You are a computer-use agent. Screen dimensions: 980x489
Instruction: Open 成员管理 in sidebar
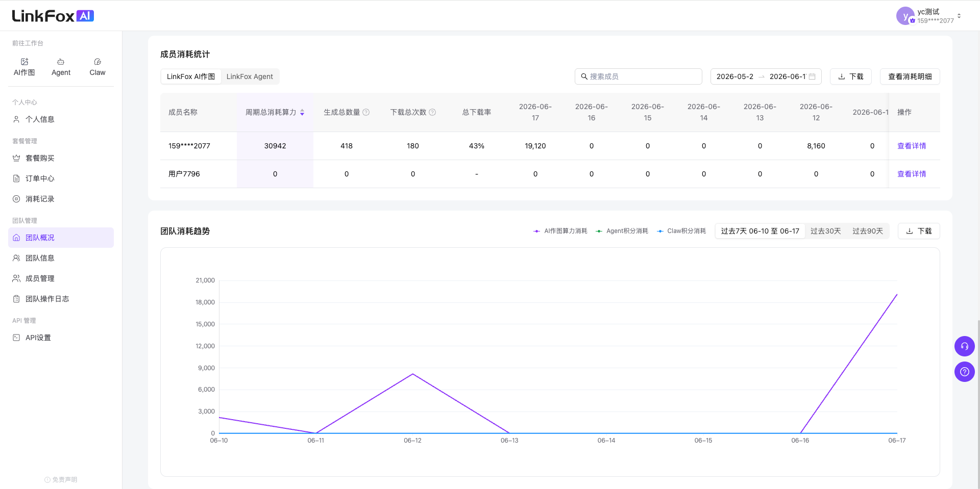pyautogui.click(x=61, y=278)
